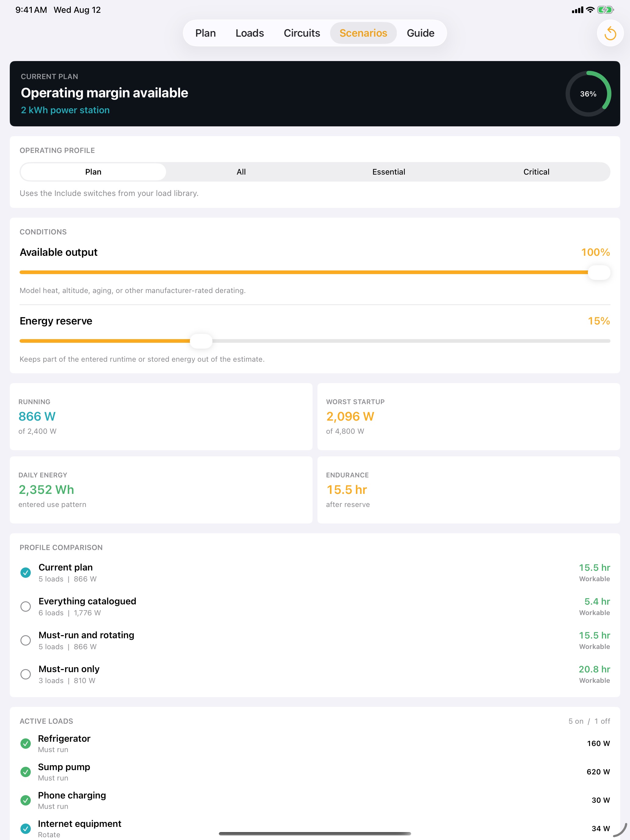Tap the 36% margin ring gauge
This screenshot has width=630, height=840.
pos(588,94)
